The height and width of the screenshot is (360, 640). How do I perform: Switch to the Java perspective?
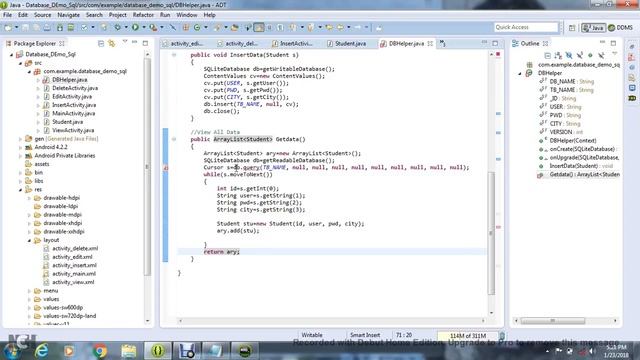coord(593,28)
